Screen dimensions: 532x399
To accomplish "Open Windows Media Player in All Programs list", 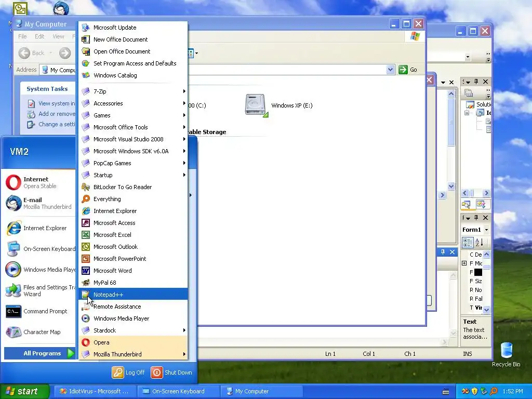I will point(133,318).
